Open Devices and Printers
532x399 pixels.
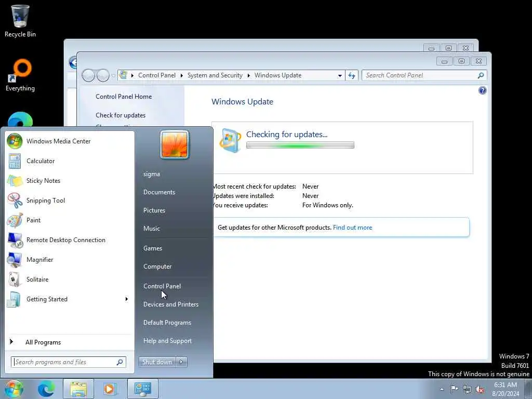pos(170,304)
